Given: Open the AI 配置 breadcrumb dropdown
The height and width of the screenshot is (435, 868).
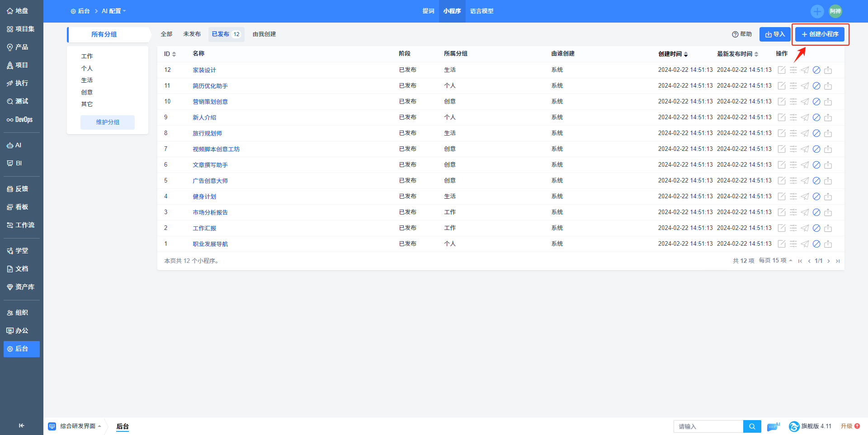Looking at the screenshot, I should click(x=113, y=11).
